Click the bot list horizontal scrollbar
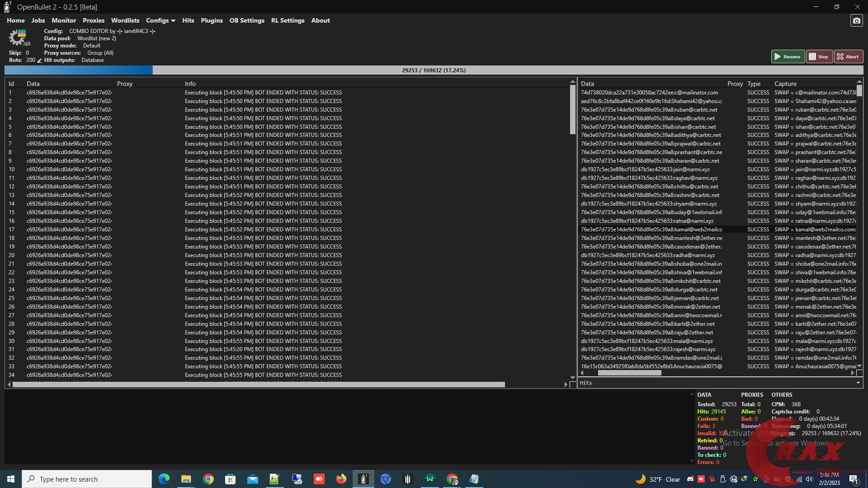Screen dimensions: 868x488 [259, 385]
